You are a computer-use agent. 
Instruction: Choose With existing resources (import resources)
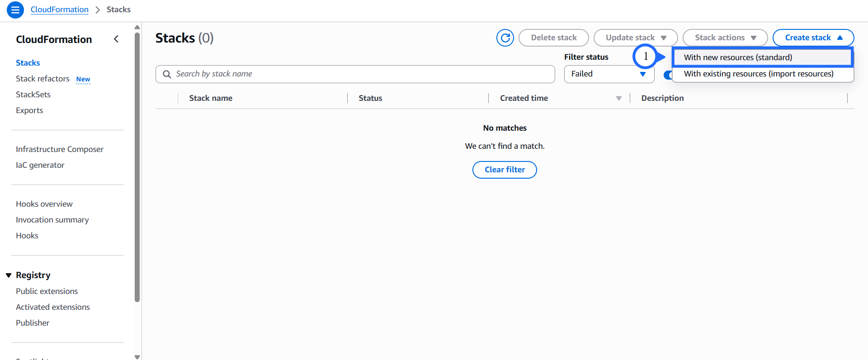(x=763, y=74)
